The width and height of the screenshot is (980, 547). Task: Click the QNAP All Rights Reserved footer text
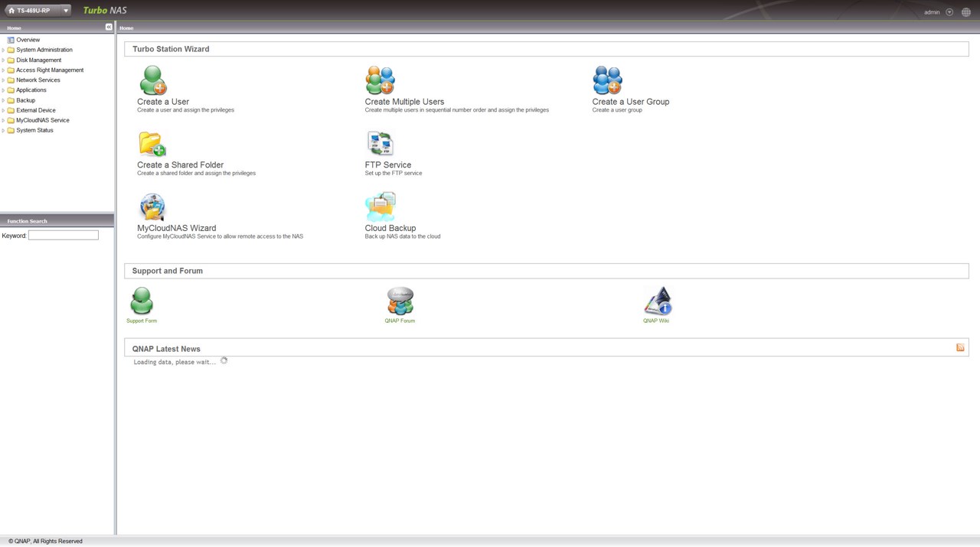click(x=45, y=541)
